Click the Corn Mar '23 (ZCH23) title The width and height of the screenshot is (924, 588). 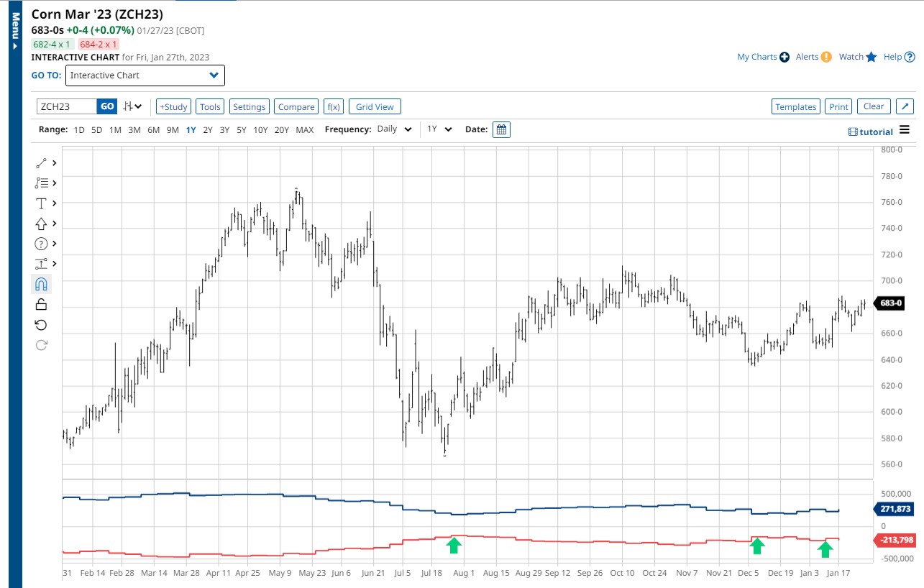[98, 14]
